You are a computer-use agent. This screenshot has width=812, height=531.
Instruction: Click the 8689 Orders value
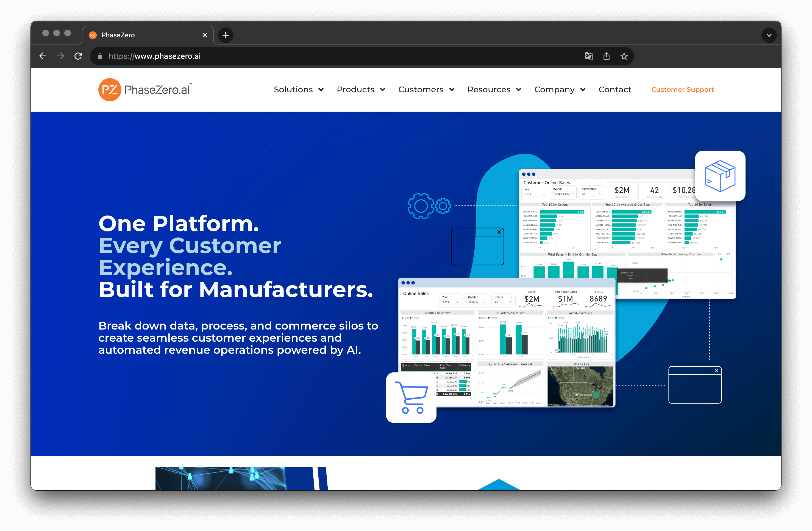click(x=598, y=299)
